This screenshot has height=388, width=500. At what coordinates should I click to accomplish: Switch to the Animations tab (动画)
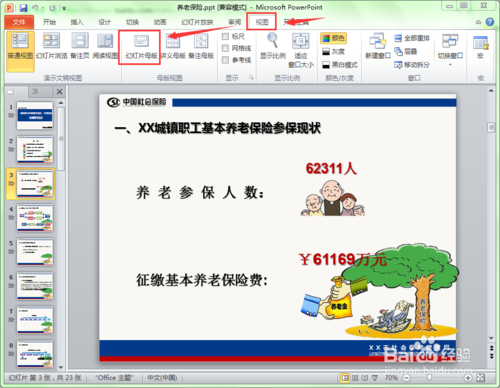[160, 22]
